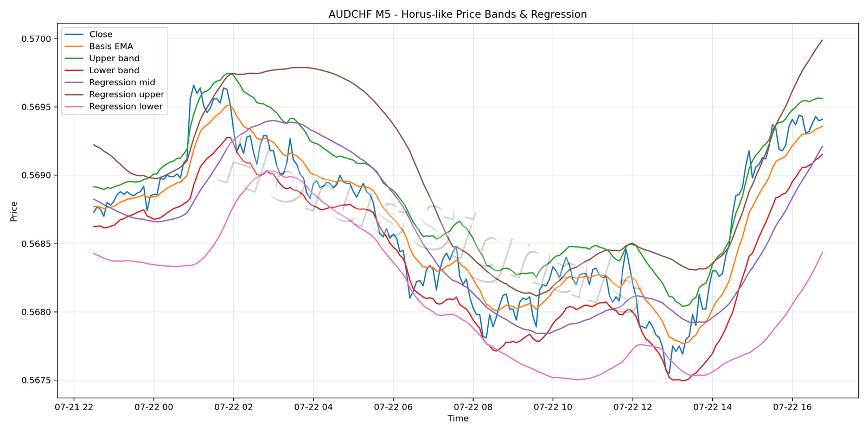Click the chart title 'AUDCHF M5 - Horus-like Price Bands & Regression'

click(x=457, y=14)
